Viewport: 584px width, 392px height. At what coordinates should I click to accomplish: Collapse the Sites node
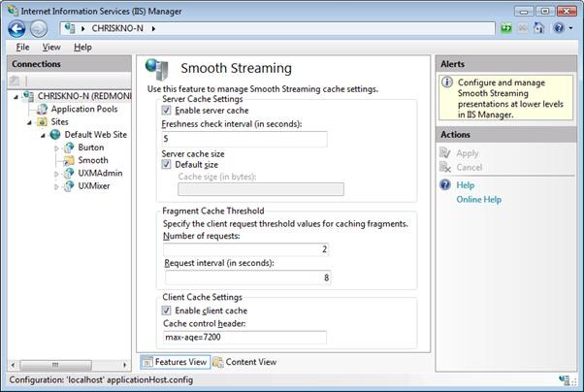click(29, 122)
